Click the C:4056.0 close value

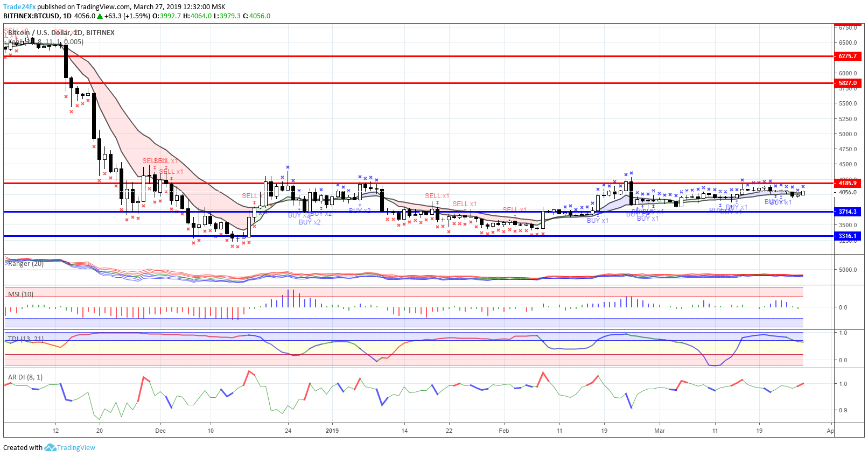click(x=256, y=16)
